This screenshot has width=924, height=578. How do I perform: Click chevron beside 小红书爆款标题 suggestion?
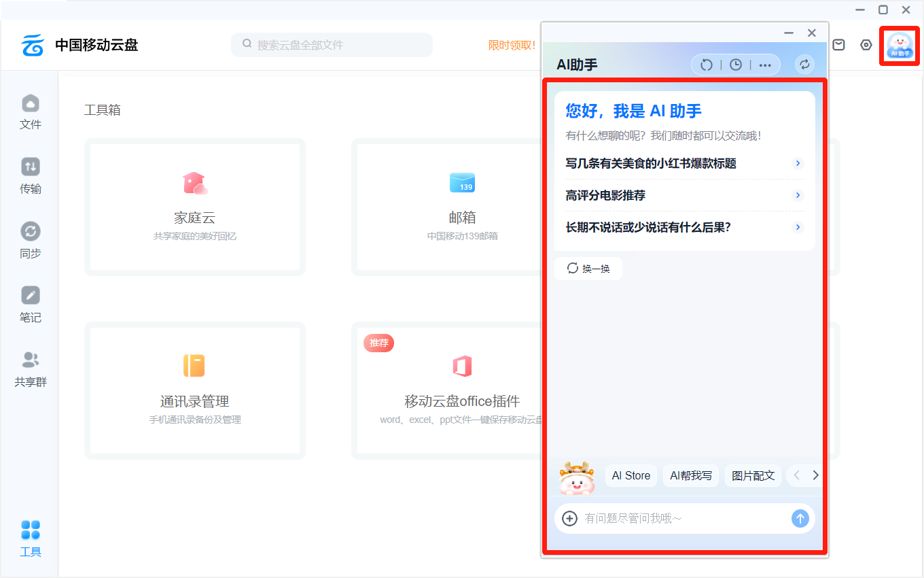pos(798,163)
